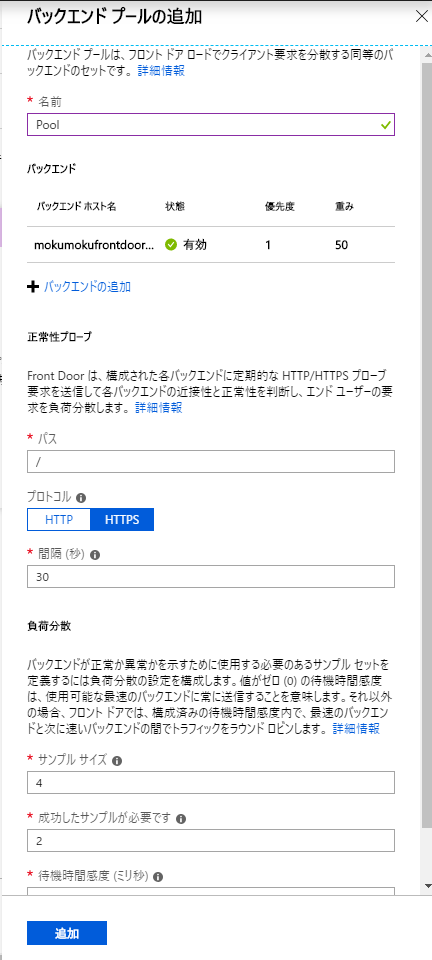Click info icon beside 待機時間感度 (ミリ秒)
Screen dimensions: 432x960
click(158, 877)
